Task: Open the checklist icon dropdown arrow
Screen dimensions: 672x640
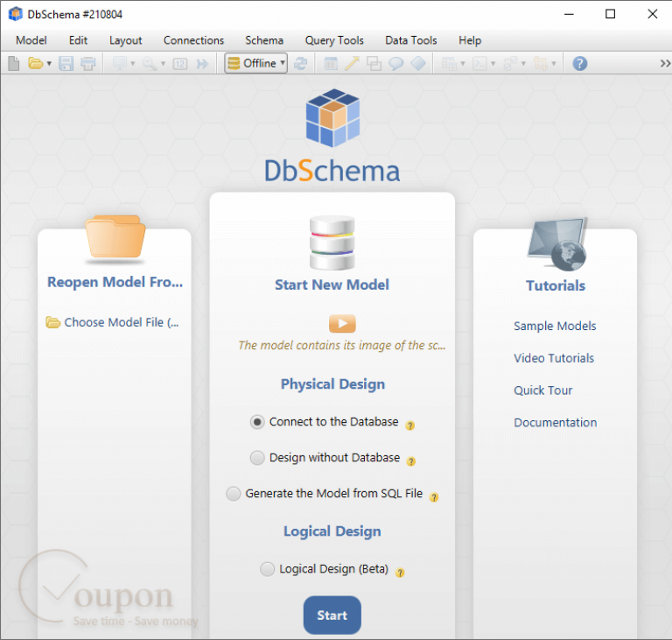Action: point(523,64)
